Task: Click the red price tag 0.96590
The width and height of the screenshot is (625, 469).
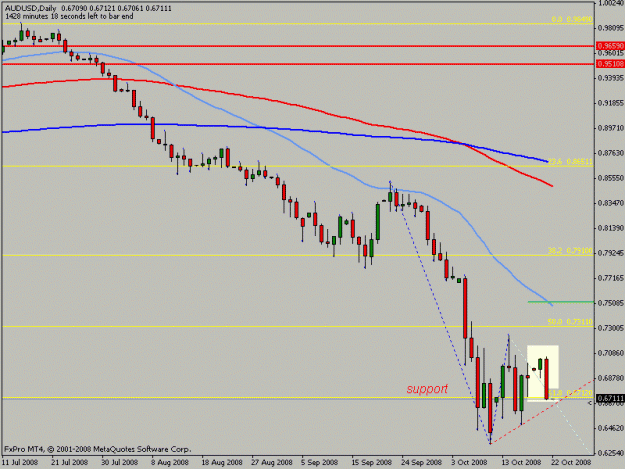Action: click(610, 46)
